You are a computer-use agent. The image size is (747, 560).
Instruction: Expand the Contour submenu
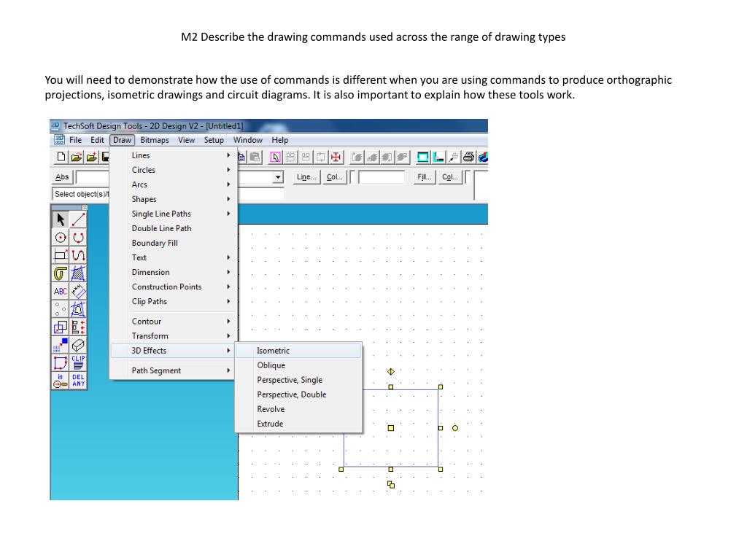pos(174,322)
